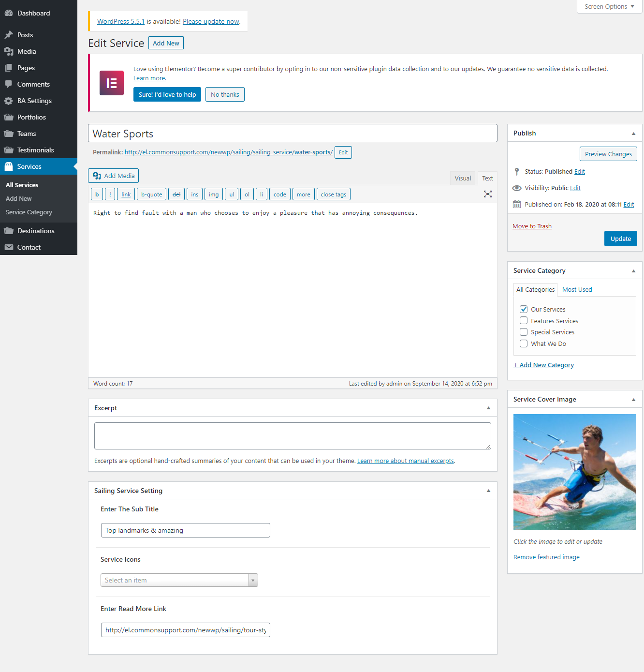This screenshot has width=644, height=672.
Task: Enable the What We Do category
Action: tap(524, 343)
